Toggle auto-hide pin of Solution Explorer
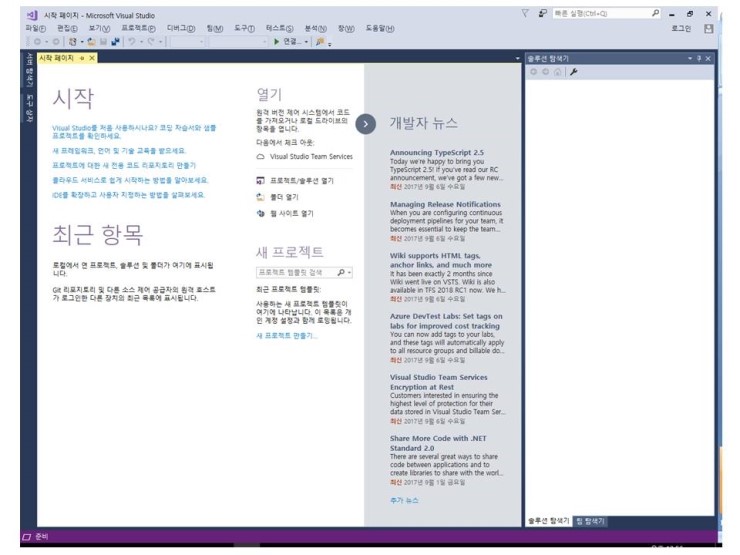Image resolution: width=740 pixels, height=555 pixels. (699, 59)
